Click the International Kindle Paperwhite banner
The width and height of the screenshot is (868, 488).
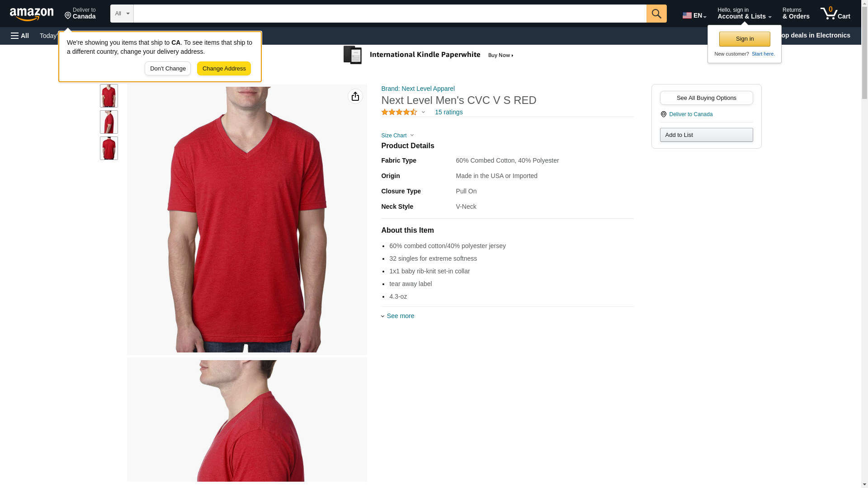pyautogui.click(x=429, y=55)
